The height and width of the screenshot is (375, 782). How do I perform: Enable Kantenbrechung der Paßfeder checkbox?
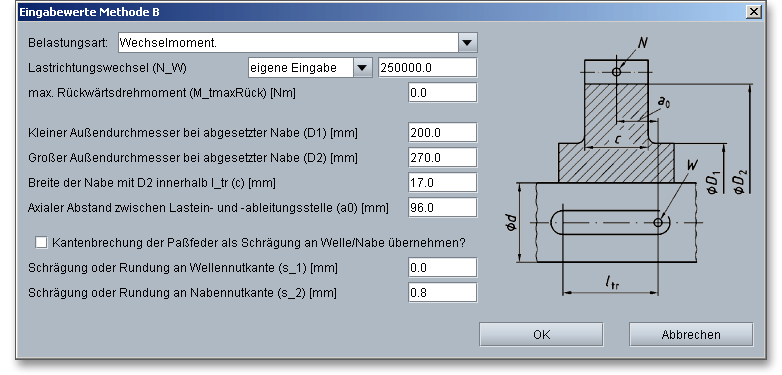coord(41,243)
